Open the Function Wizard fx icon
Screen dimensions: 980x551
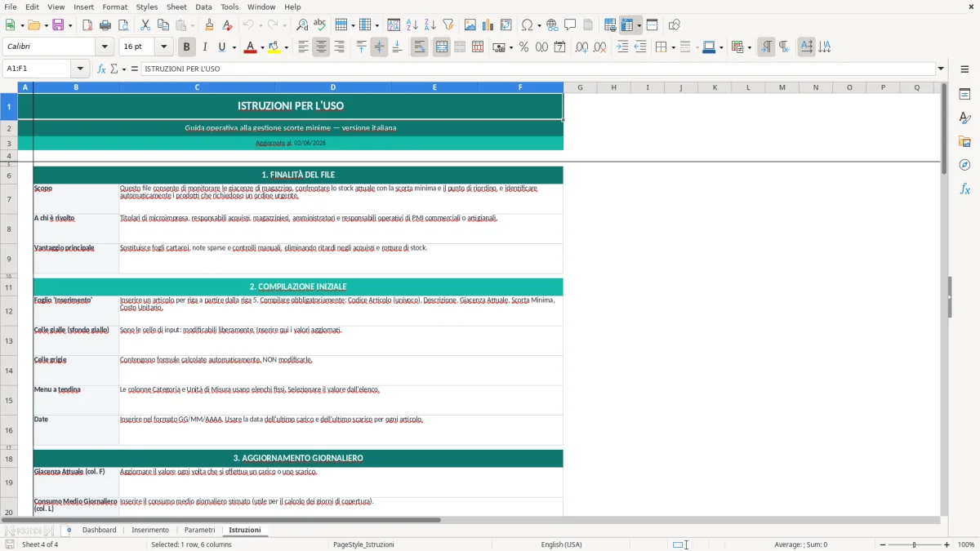[x=101, y=69]
